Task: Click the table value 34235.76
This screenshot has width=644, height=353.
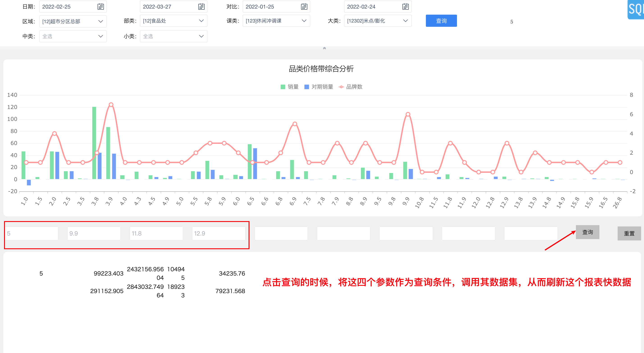Action: pyautogui.click(x=232, y=274)
